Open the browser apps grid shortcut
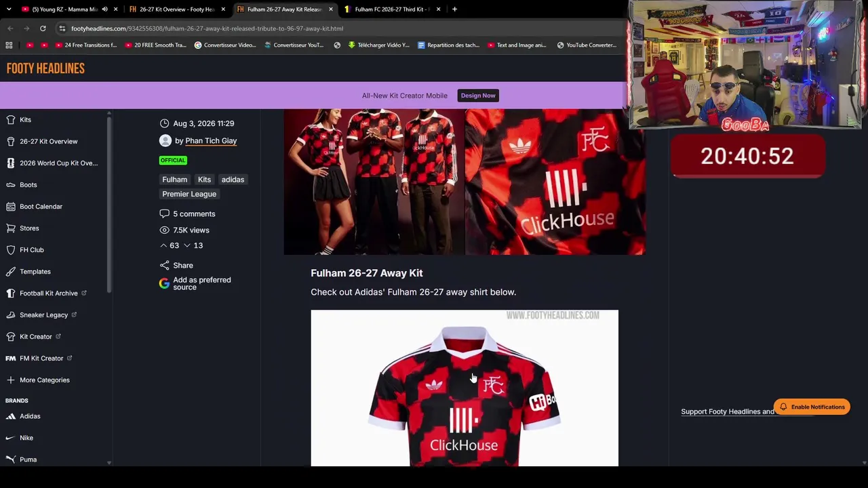This screenshot has height=488, width=868. coord(9,45)
